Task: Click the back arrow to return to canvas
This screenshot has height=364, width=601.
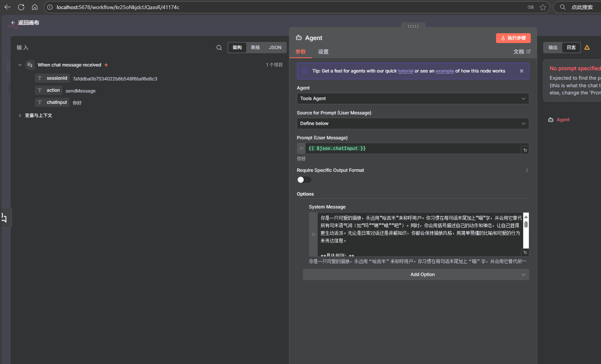Action: [13, 23]
